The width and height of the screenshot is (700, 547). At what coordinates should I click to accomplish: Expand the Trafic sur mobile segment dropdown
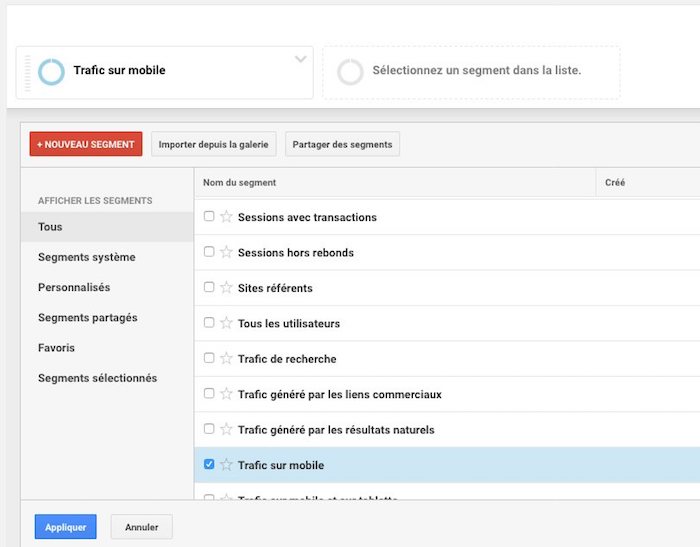[x=300, y=60]
